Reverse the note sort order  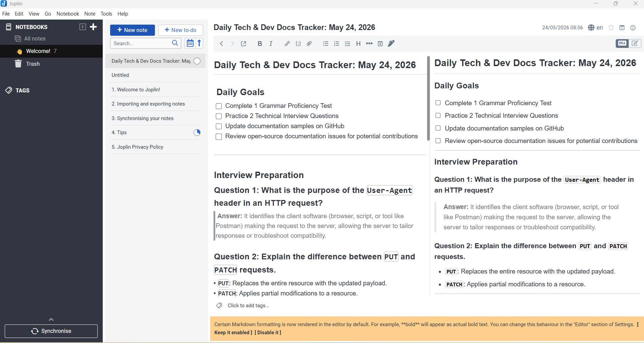point(199,43)
